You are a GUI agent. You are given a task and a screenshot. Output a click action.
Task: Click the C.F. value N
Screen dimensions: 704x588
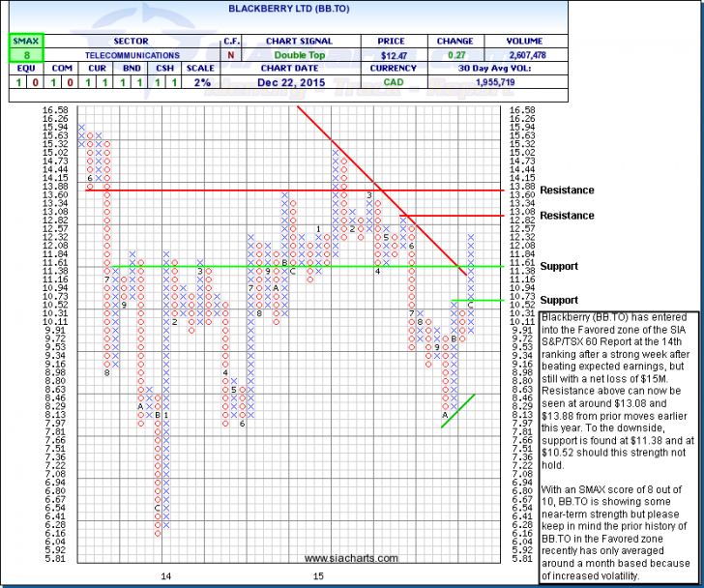click(231, 57)
